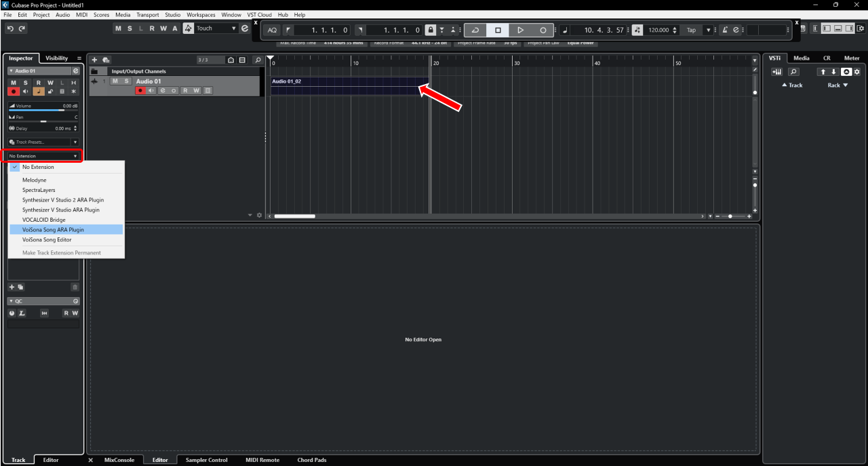Select the Tap tempo button

pyautogui.click(x=691, y=30)
